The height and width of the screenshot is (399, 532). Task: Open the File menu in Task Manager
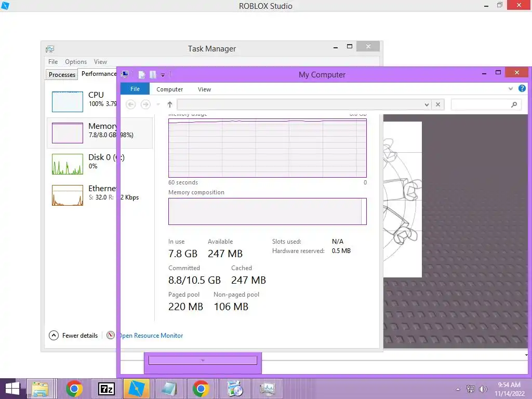(53, 62)
